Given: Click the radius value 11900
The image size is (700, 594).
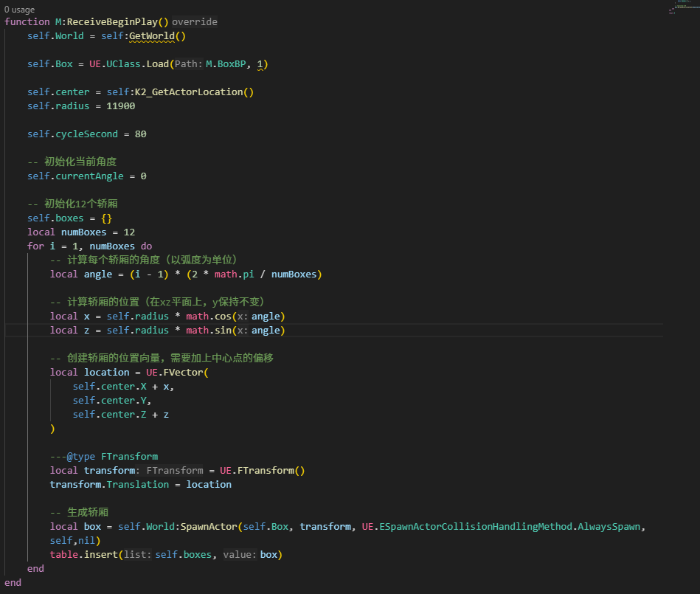Looking at the screenshot, I should click(120, 106).
